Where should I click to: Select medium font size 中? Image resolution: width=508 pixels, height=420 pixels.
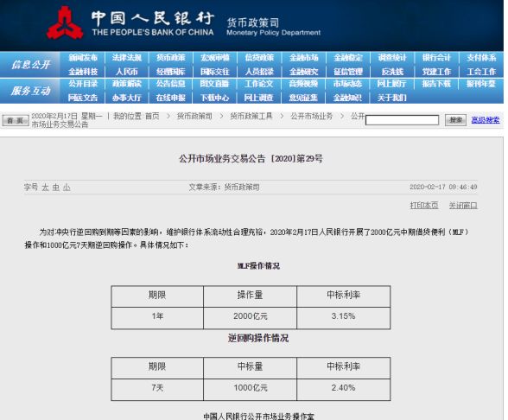[x=55, y=188]
